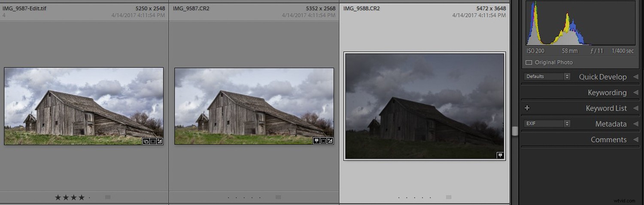This screenshot has height=205, width=644.
Task: Set five-star rating on IMG_9587.CR2
Action: click(260, 198)
